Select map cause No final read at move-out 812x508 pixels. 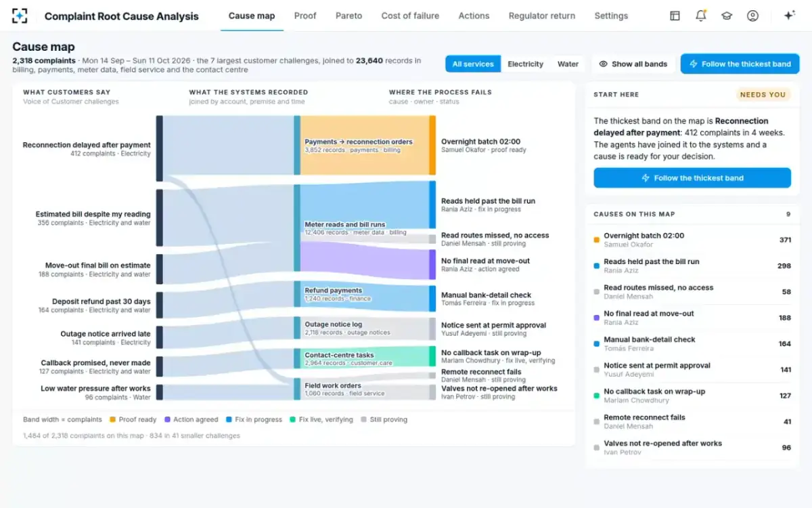pos(485,264)
